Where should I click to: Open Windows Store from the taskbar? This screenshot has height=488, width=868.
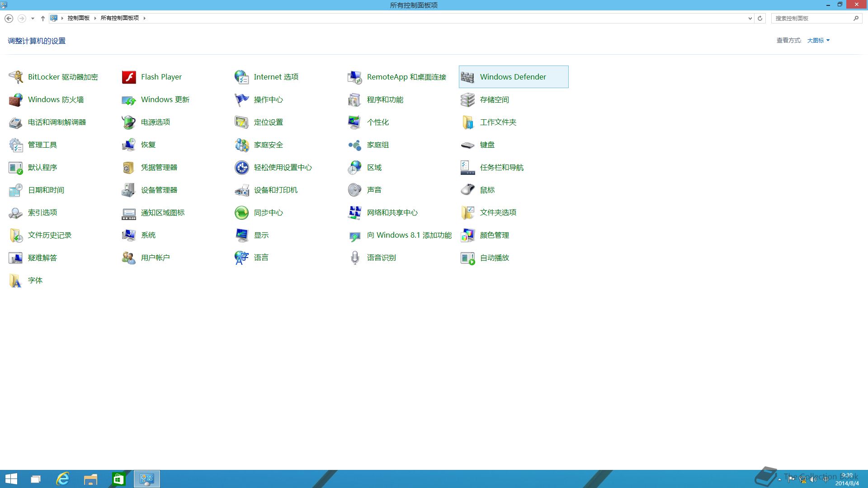click(119, 479)
